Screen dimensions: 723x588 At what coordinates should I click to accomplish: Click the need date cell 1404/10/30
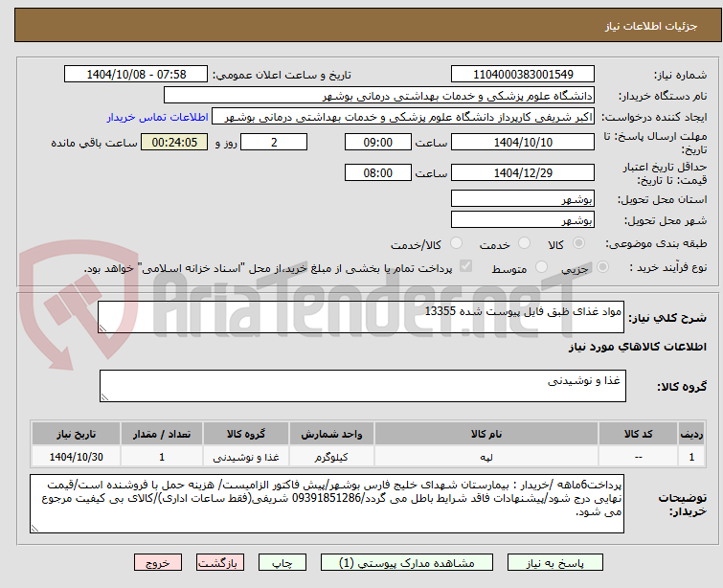[76, 457]
